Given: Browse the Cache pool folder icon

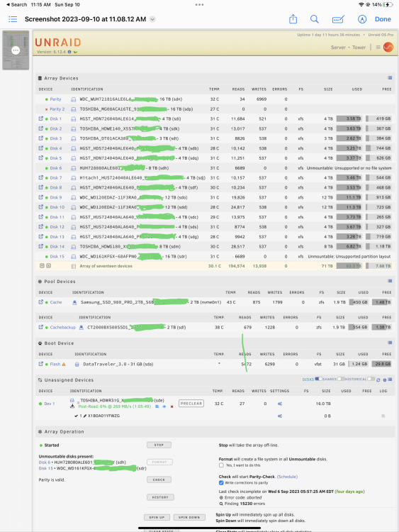Looking at the screenshot, I should click(41, 302).
